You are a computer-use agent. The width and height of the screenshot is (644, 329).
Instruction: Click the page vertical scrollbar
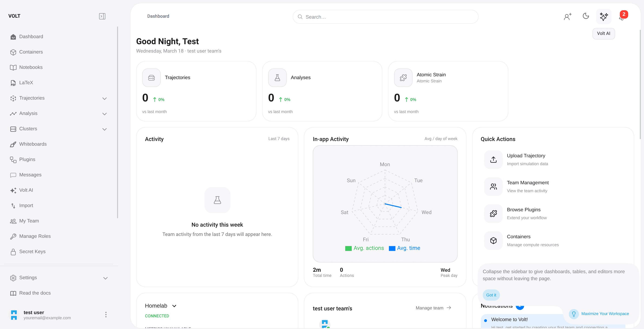coord(641,85)
